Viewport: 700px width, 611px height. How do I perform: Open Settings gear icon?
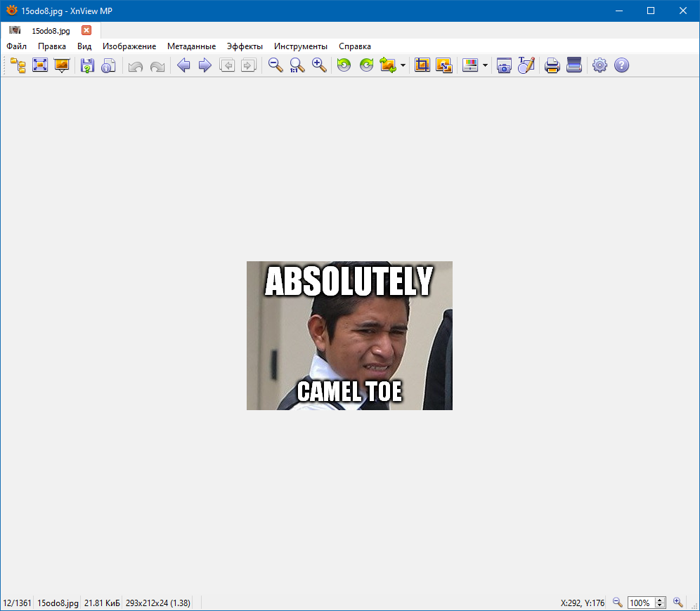(599, 65)
